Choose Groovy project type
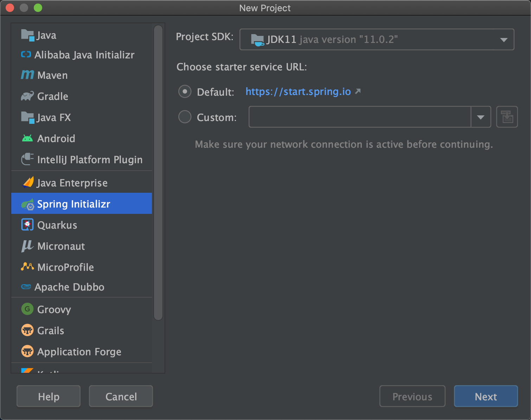Screen dimensions: 531x420 pos(82,309)
